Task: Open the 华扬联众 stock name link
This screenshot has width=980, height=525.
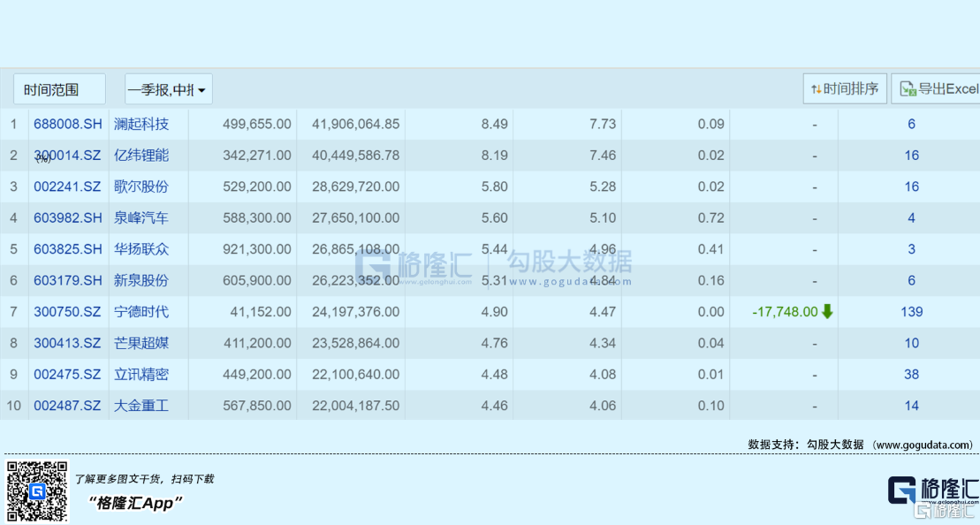Action: (141, 248)
